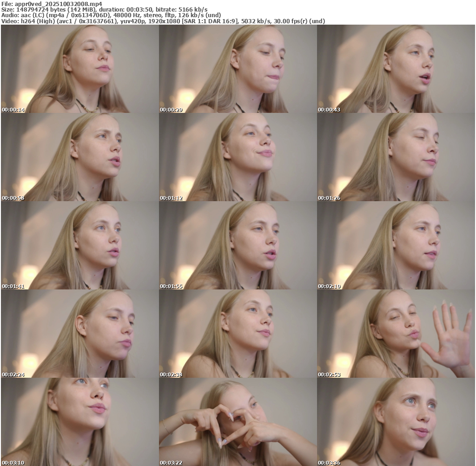The height and width of the screenshot is (466, 476).
Task: Click the file name appr0ved_202510032008.mp4
Action: 58,4
